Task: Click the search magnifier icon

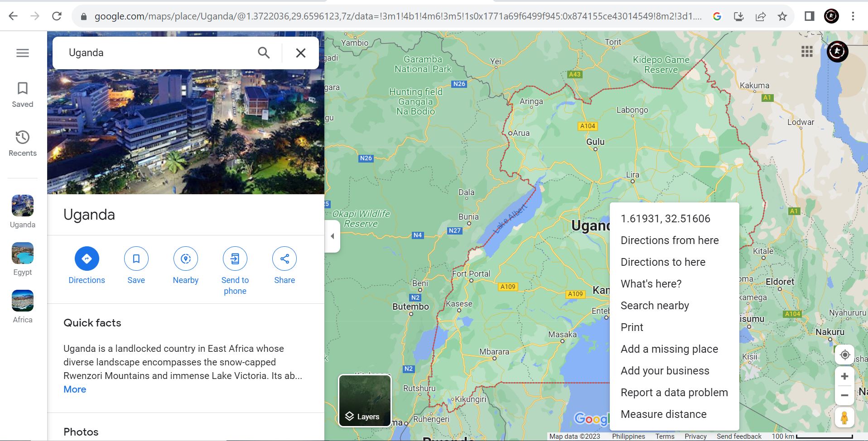Action: 264,53
